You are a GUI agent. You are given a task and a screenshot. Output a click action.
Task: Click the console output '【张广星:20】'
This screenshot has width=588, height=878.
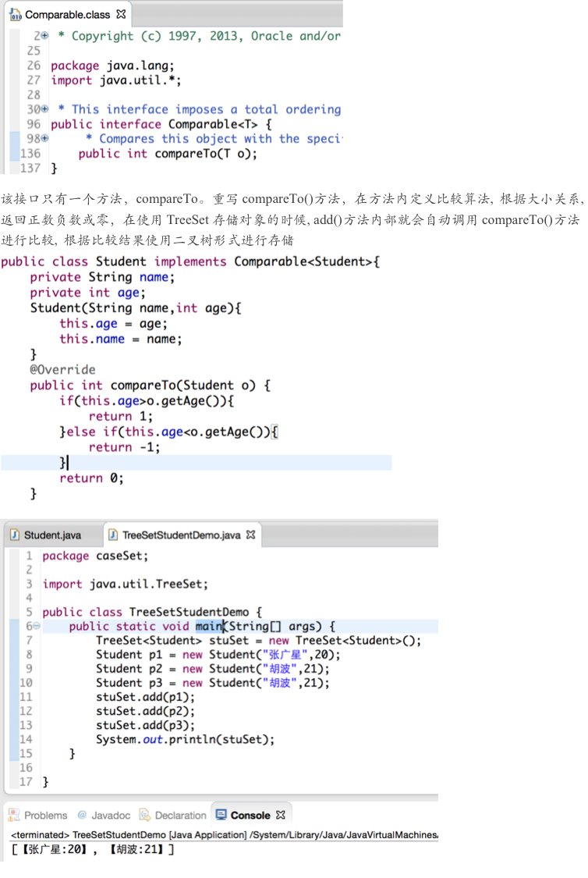click(x=55, y=849)
